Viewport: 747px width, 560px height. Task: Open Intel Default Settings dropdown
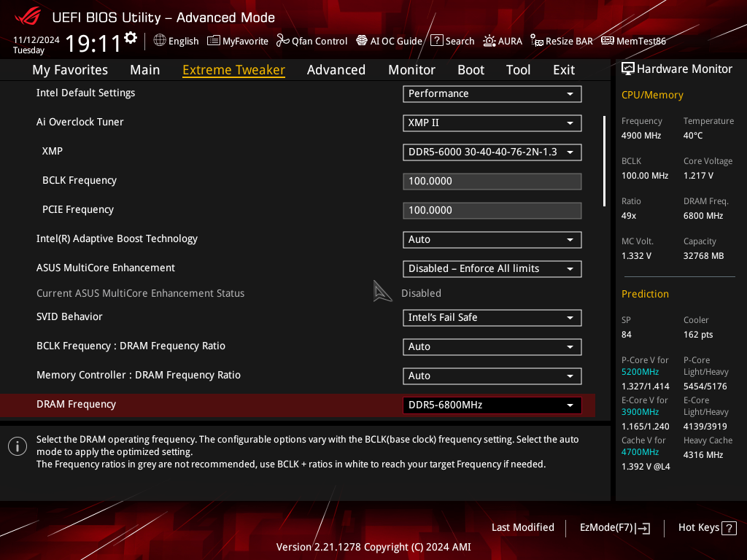[x=492, y=94]
